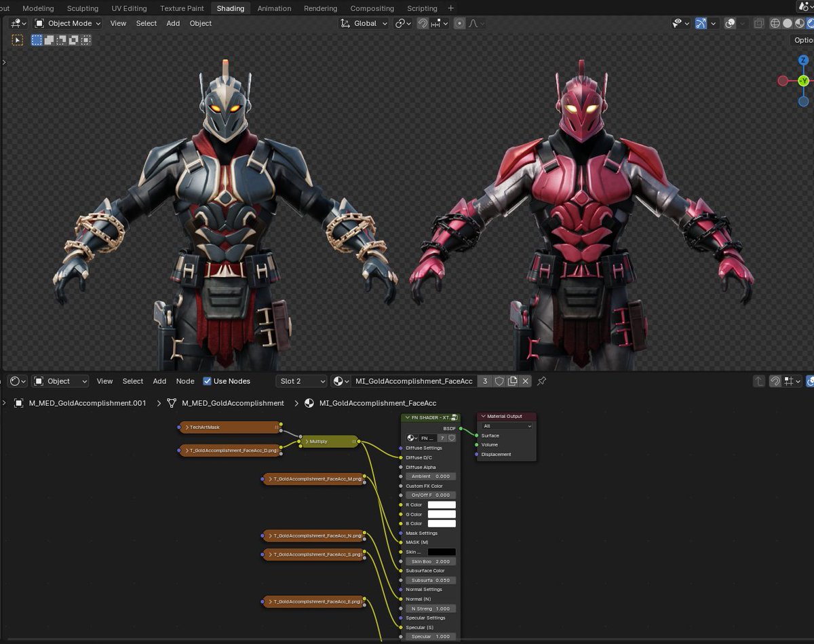This screenshot has height=644, width=814.
Task: Open the snapping options dropdown
Action: 440,23
